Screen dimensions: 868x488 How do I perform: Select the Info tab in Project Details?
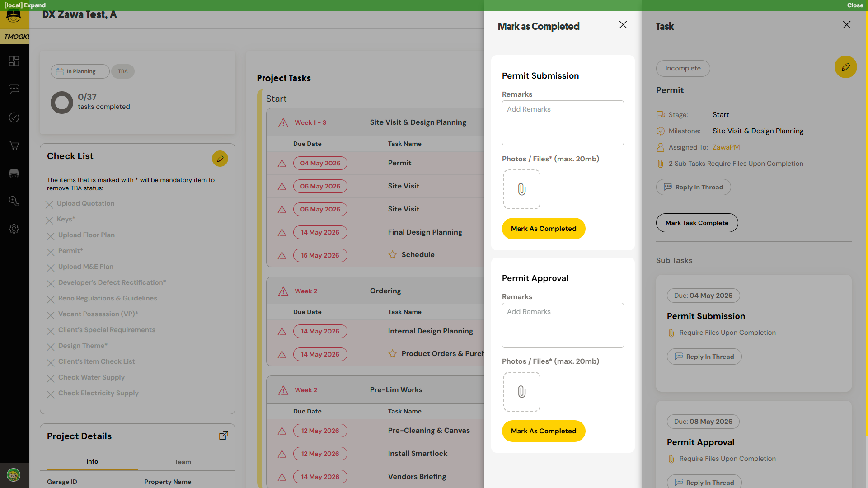pos(92,462)
